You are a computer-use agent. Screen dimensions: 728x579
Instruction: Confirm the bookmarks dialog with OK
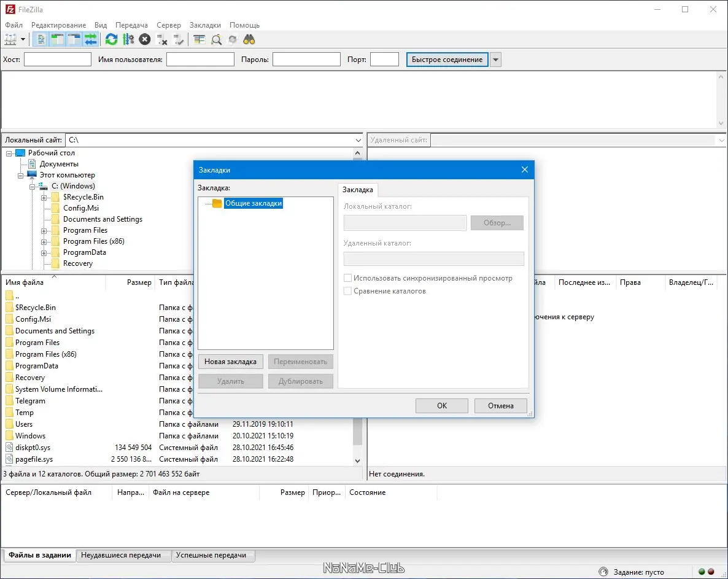coord(442,405)
